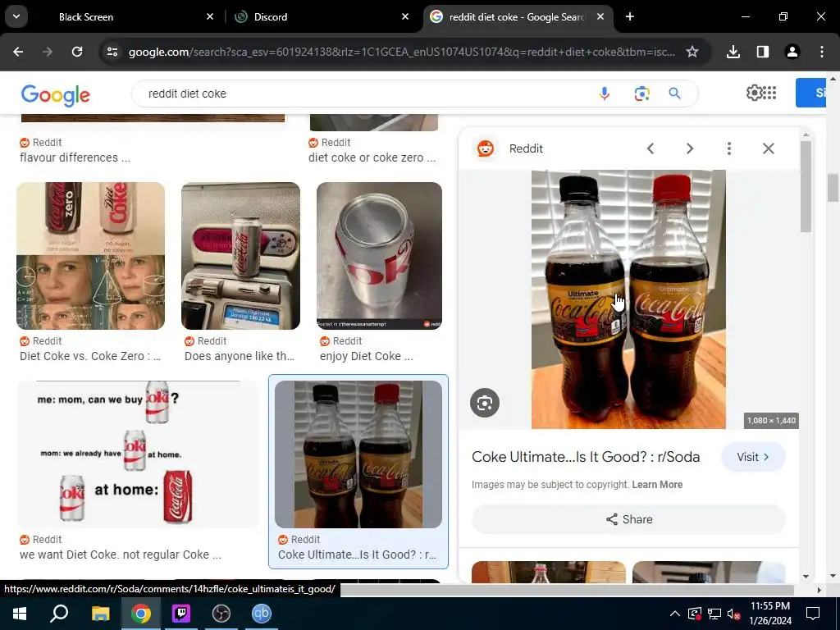This screenshot has width=840, height=630.
Task: Open first related image below Share
Action: 549,572
